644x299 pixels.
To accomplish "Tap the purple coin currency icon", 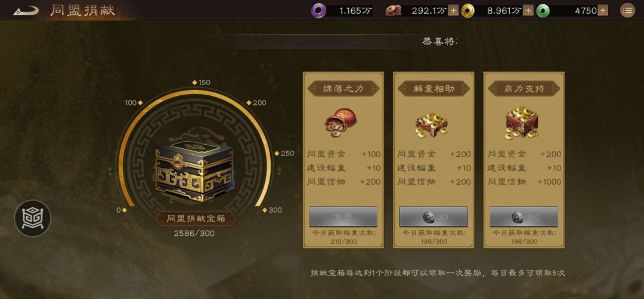I will [x=317, y=11].
